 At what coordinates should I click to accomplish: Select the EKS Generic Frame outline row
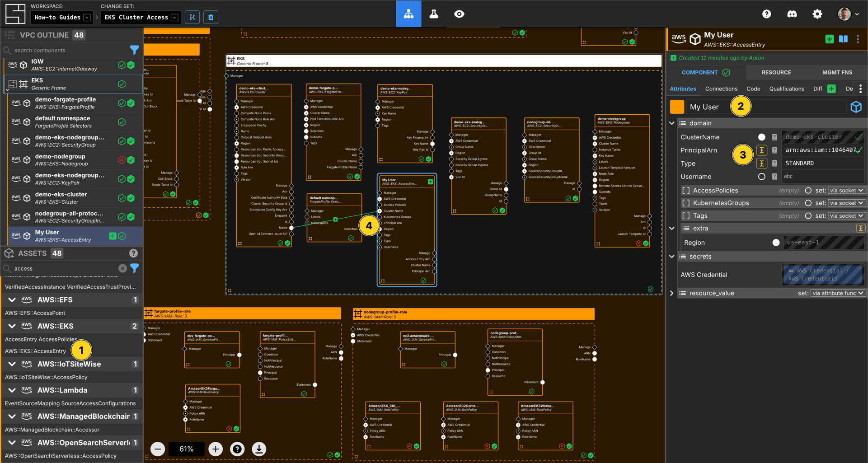(x=72, y=84)
